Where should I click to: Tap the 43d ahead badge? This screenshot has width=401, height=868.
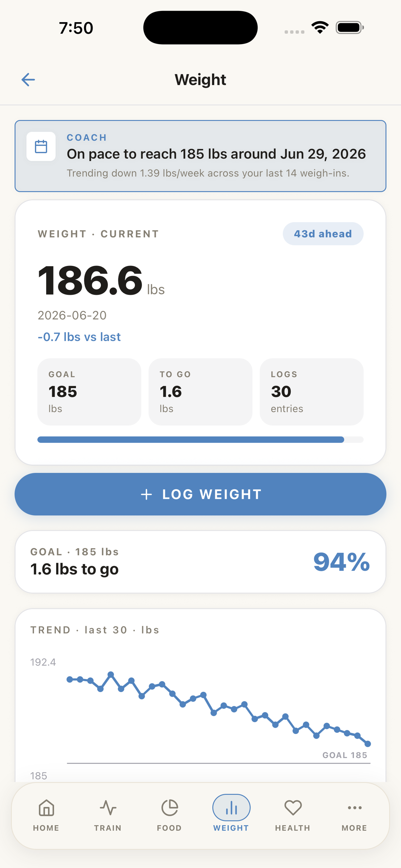[x=323, y=233]
